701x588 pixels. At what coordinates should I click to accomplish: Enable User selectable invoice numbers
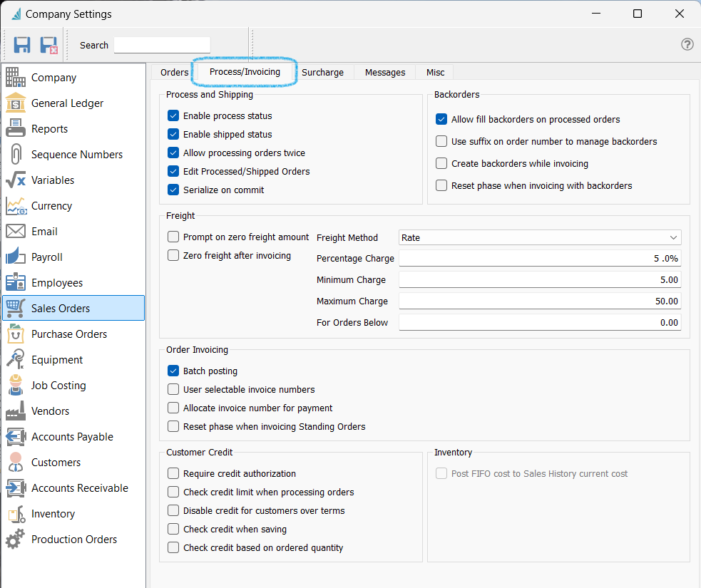click(x=173, y=389)
